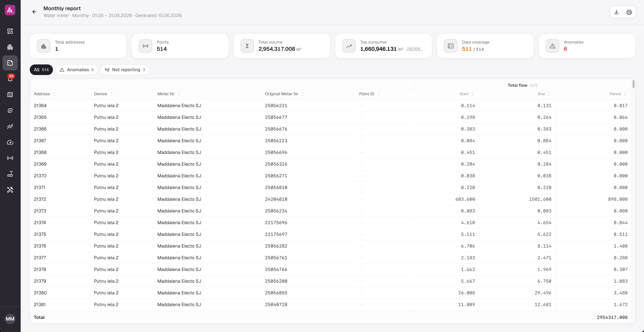The image size is (644, 332).
Task: Click period value 3.488
Action: pos(621,293)
